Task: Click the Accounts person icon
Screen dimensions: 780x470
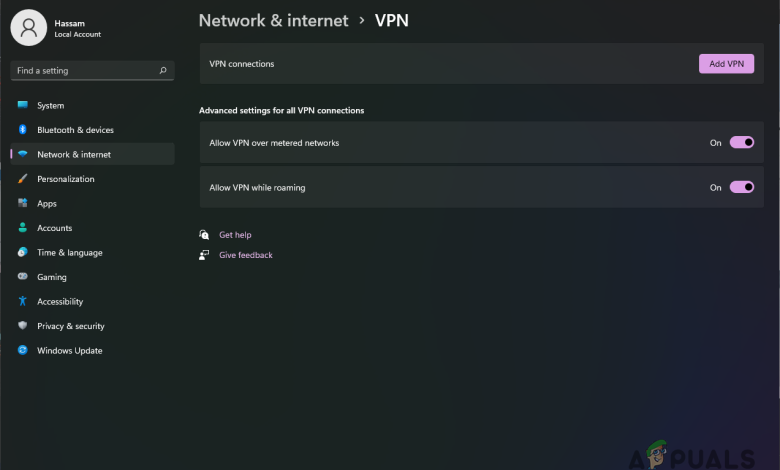Action: click(22, 228)
